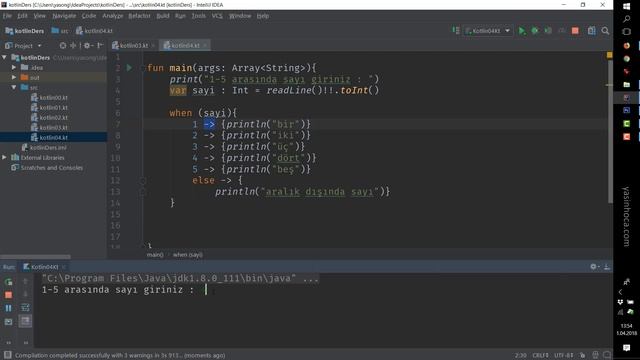Open the File menu
The height and width of the screenshot is (360, 640).
pos(7,16)
